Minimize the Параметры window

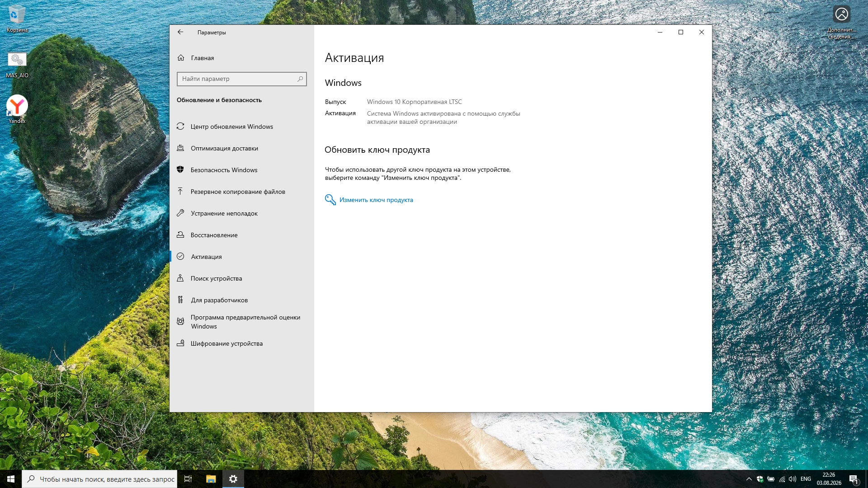pos(660,32)
